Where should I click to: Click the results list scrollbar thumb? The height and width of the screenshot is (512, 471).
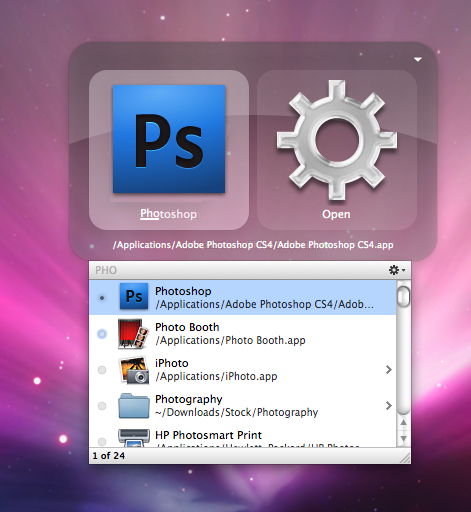point(404,296)
